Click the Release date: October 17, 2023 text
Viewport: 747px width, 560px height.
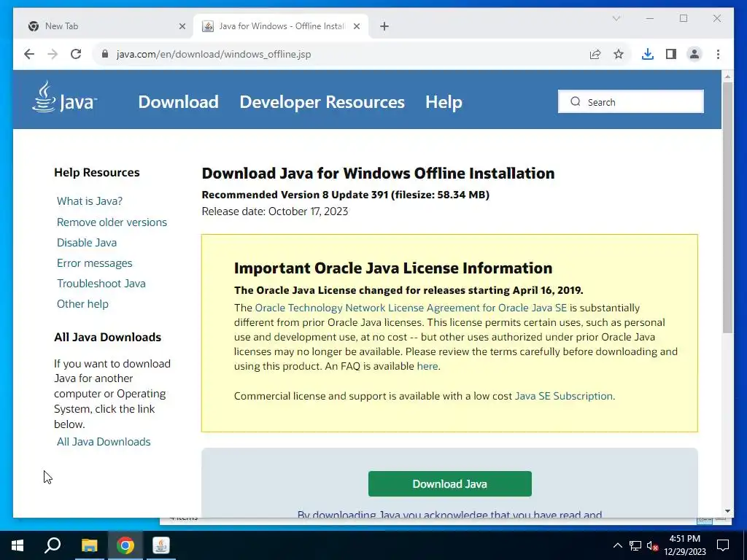275,211
